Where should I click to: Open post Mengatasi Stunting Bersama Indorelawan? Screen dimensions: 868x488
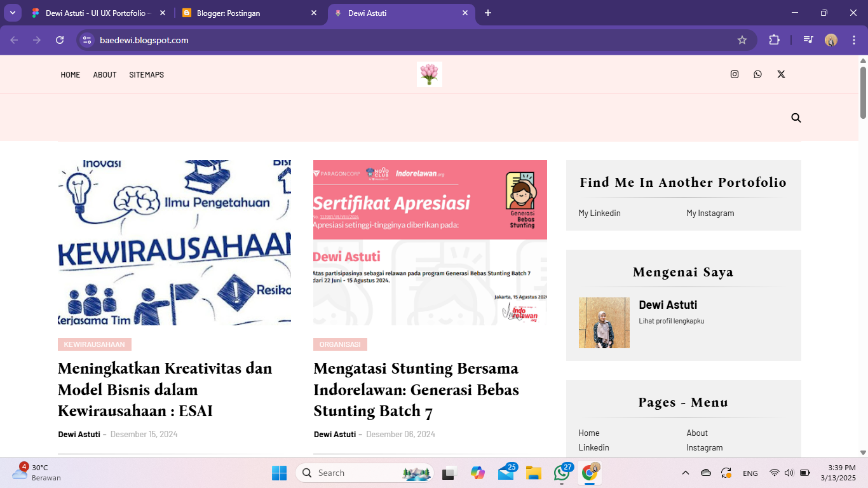416,390
